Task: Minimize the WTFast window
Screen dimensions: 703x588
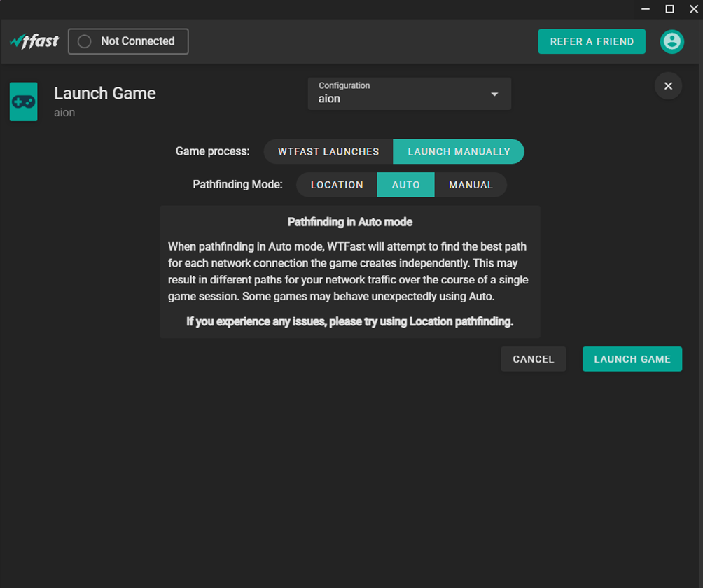Action: (x=646, y=9)
